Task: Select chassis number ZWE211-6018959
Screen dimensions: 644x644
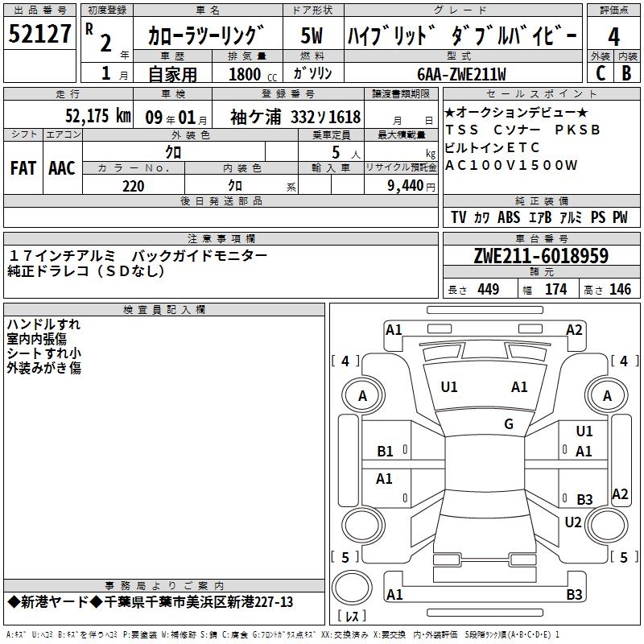Action: (x=541, y=256)
